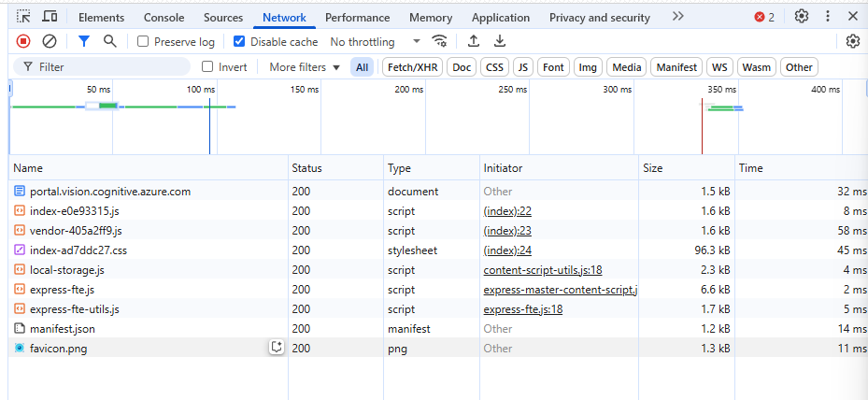
Task: Close the DevTools panel
Action: [852, 16]
